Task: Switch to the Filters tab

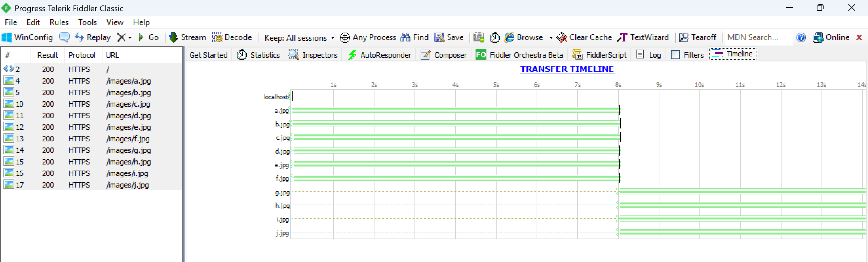Action: pos(688,55)
